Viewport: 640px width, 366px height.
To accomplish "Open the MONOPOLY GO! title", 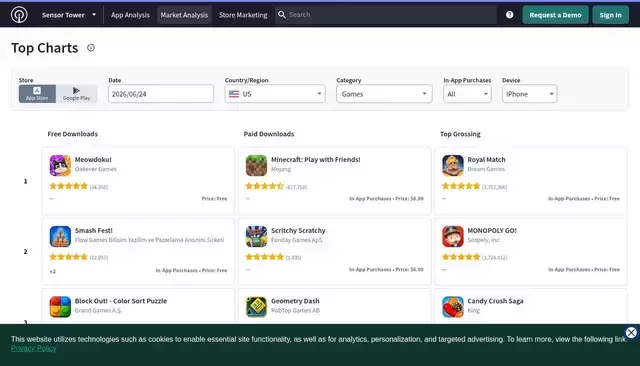I will coord(492,231).
